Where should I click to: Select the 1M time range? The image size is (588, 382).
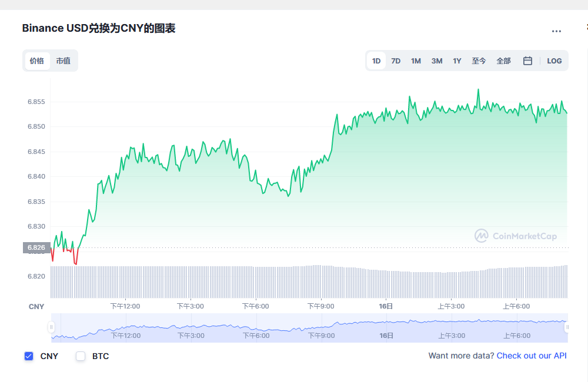tap(416, 61)
